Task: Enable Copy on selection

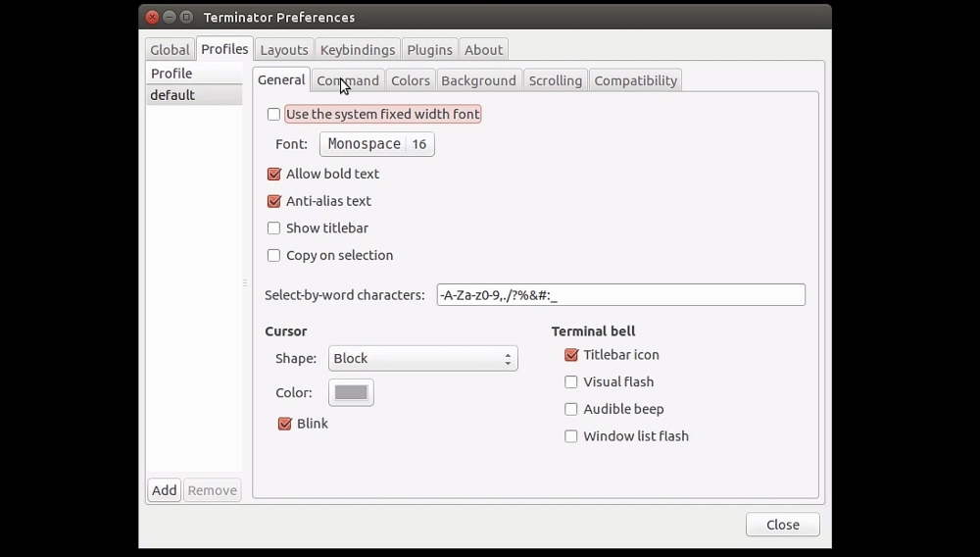Action: coord(273,256)
